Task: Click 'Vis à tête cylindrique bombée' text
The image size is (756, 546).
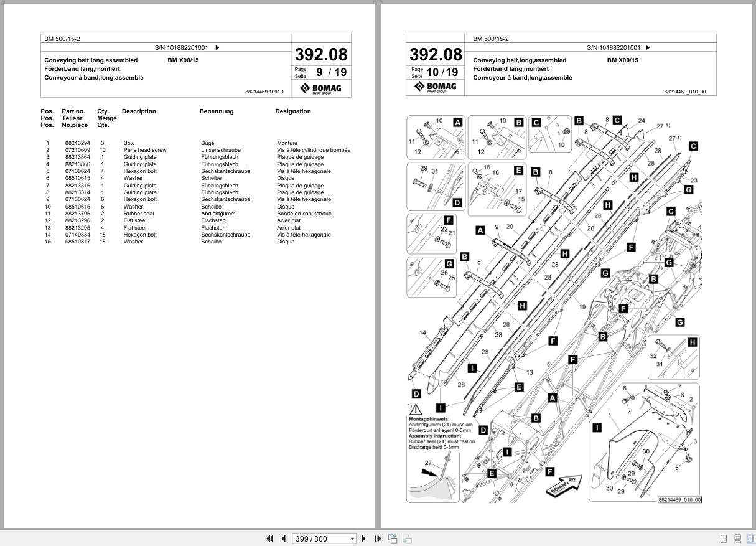Action: pos(314,150)
